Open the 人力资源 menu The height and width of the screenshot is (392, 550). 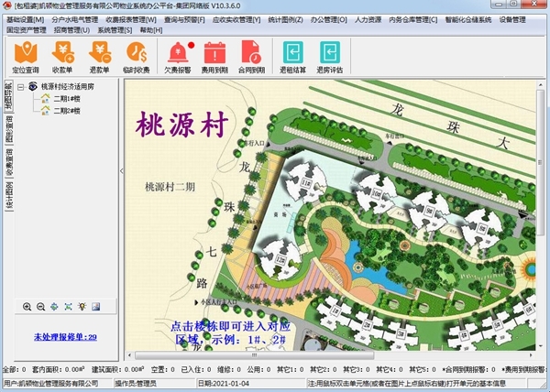point(368,19)
